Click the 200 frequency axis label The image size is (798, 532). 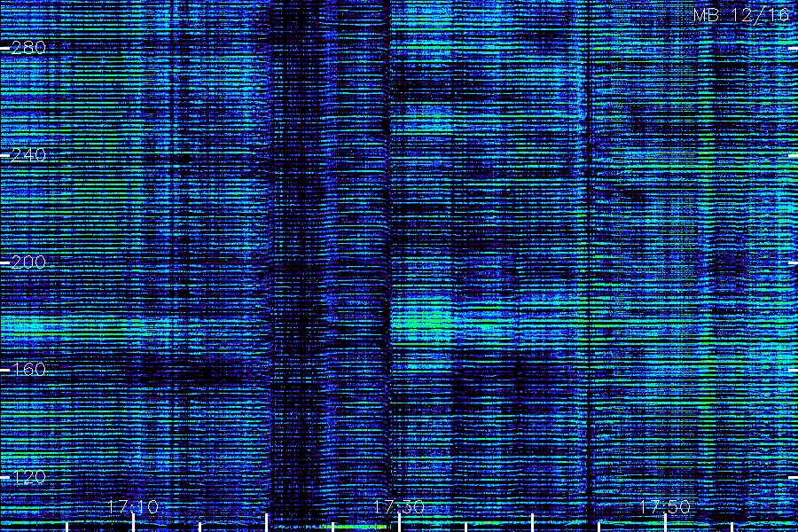(x=28, y=262)
